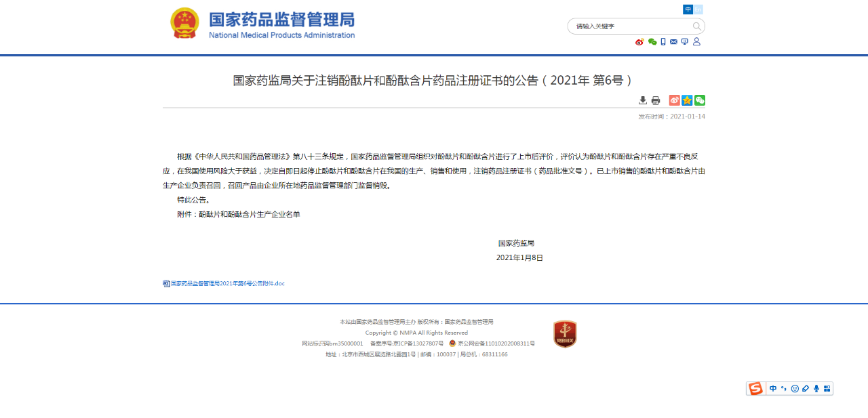Click the Weibo icon below the search box

coord(639,42)
